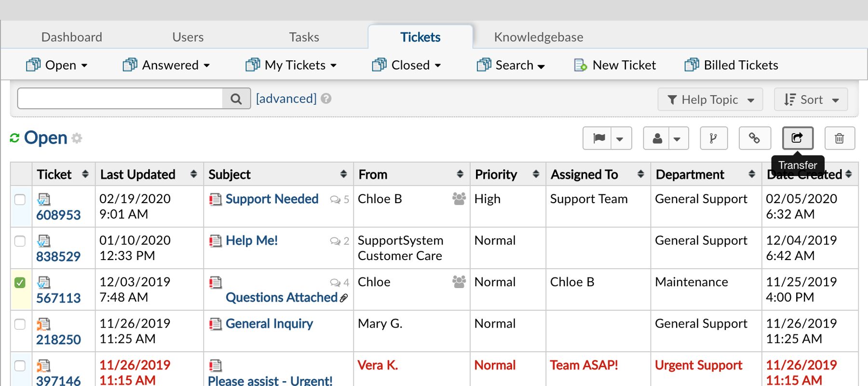Click the paperclip attachment icon on Questions Attached
Image resolution: width=868 pixels, height=386 pixels.
click(x=344, y=298)
